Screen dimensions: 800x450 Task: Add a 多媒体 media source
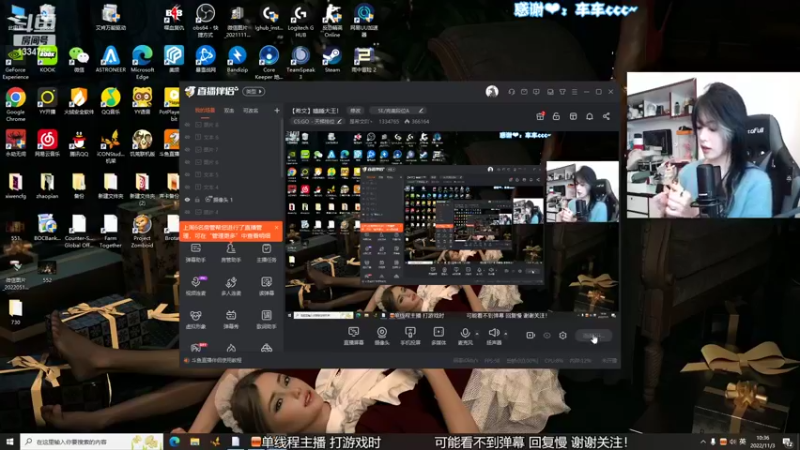point(438,336)
